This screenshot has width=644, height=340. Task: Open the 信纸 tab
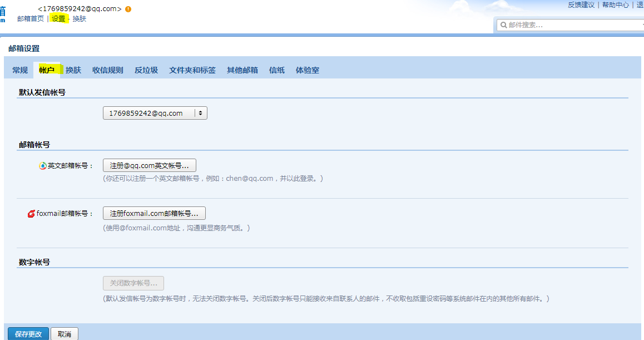[277, 70]
